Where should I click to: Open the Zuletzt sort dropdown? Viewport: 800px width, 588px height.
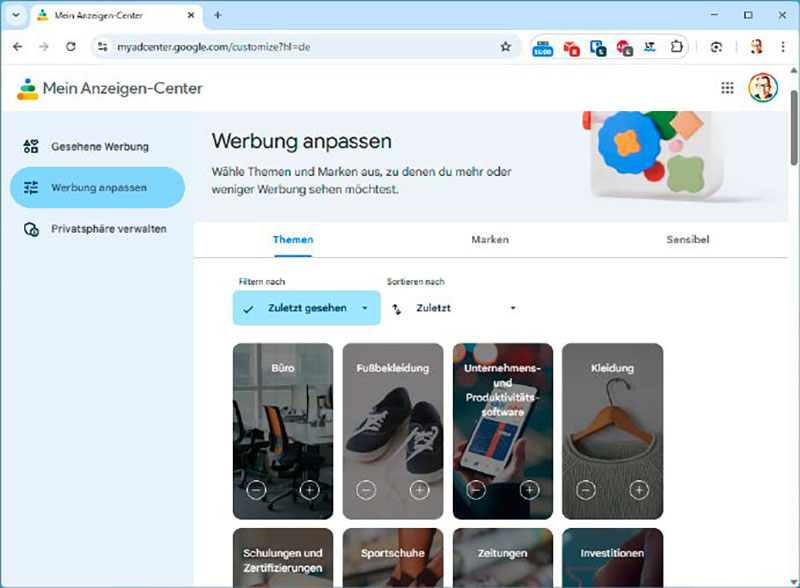[x=453, y=308]
